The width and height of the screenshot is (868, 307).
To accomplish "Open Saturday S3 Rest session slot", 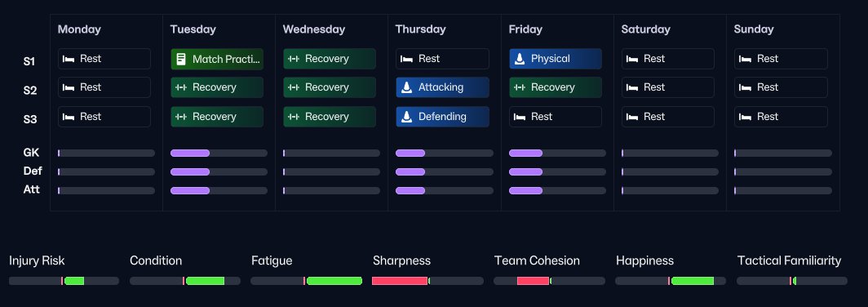I will pyautogui.click(x=668, y=117).
